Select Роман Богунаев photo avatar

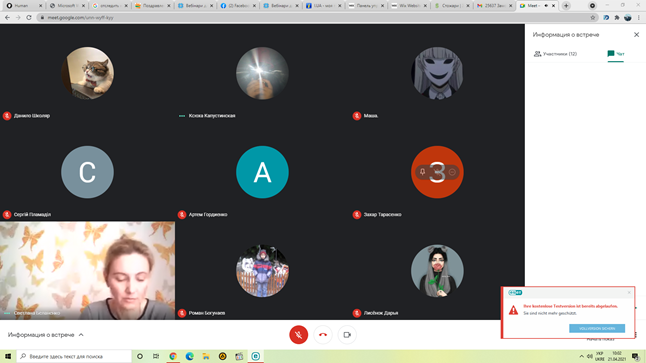[x=262, y=271]
